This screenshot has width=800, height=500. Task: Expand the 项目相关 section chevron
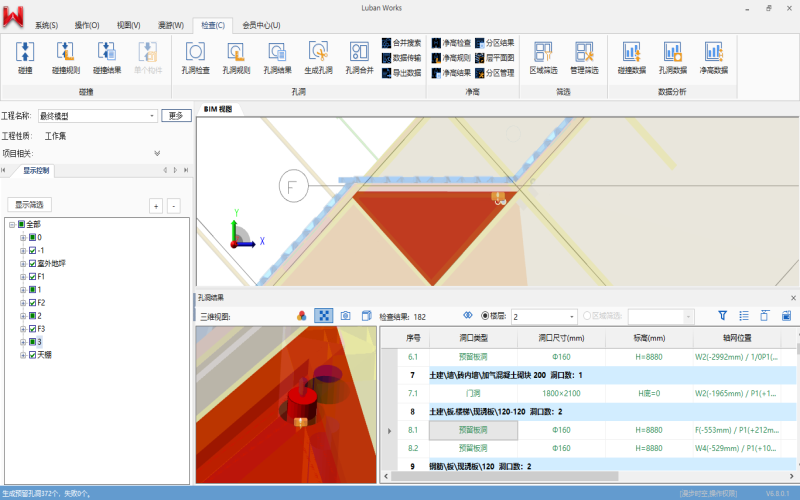(157, 153)
